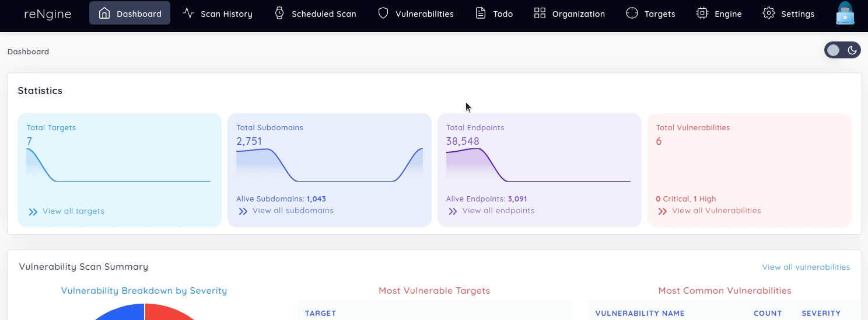
Task: Open the Engine label
Action: (x=728, y=13)
